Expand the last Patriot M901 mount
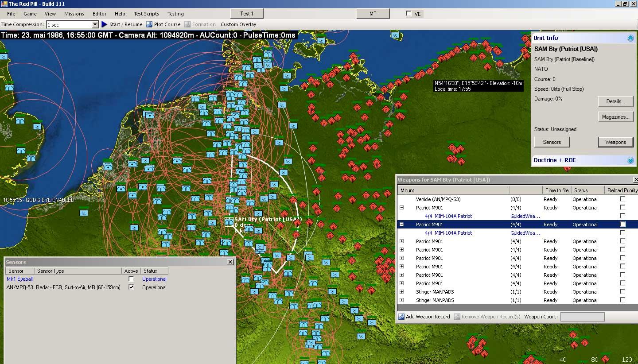This screenshot has width=638, height=364. click(x=402, y=283)
